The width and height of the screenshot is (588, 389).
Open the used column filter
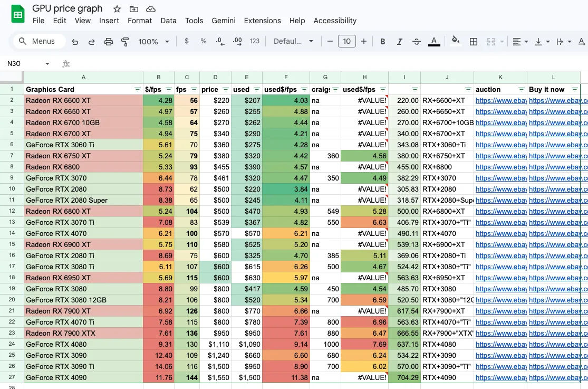coord(256,89)
